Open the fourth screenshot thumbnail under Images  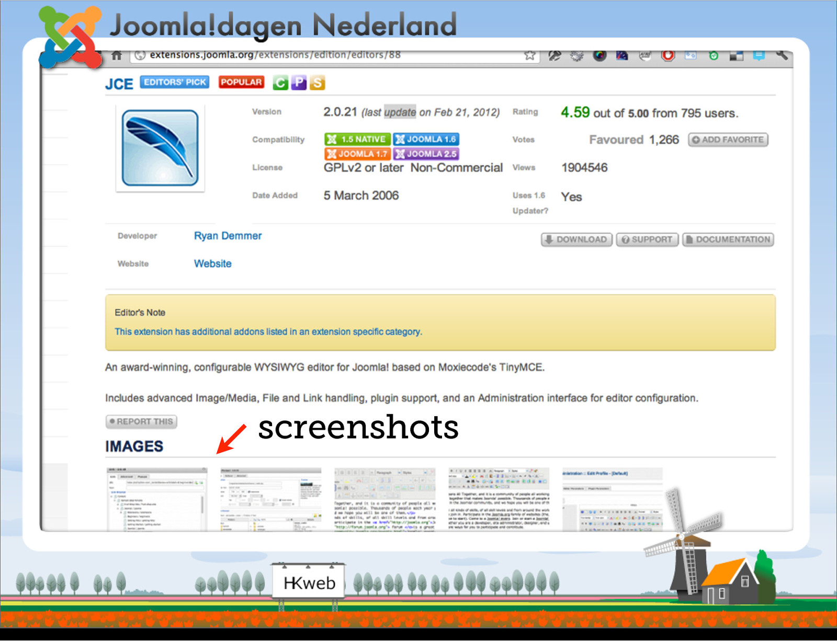coord(499,499)
